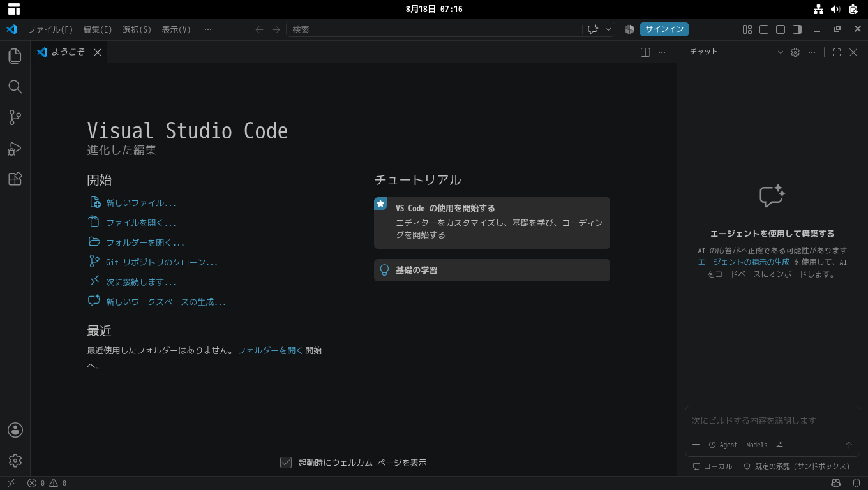Open the Source Control view
The height and width of the screenshot is (490, 868).
(x=15, y=117)
